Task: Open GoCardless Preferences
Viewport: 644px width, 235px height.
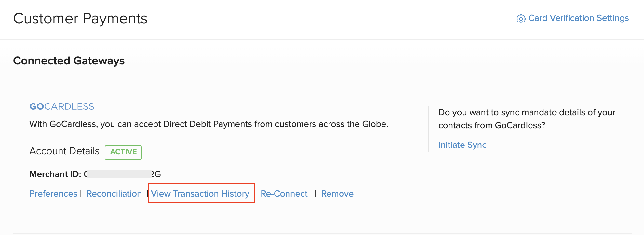Action: [x=53, y=193]
